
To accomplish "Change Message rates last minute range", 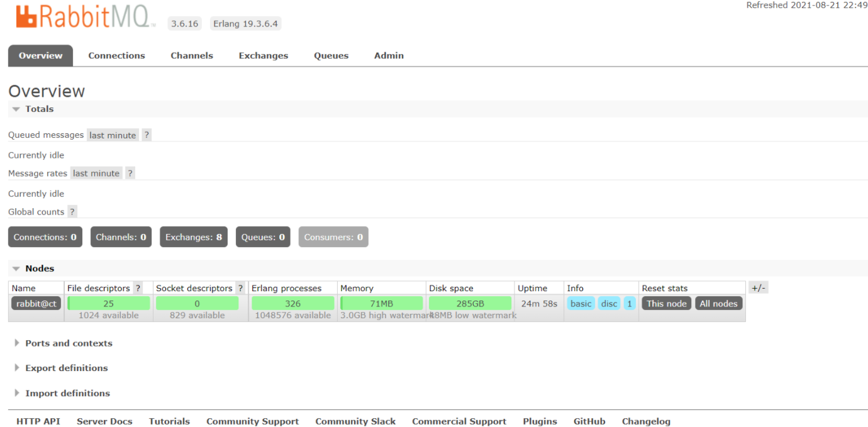I will coord(96,173).
